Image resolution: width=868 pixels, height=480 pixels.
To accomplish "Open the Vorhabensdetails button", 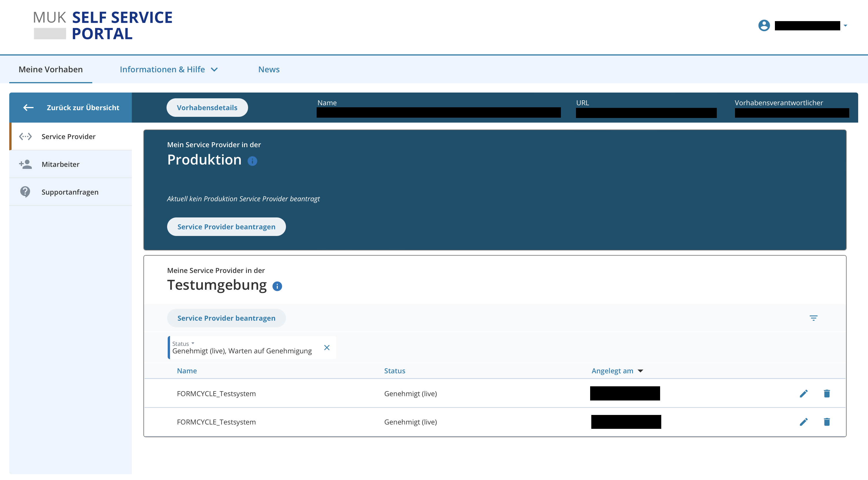I will (x=207, y=108).
